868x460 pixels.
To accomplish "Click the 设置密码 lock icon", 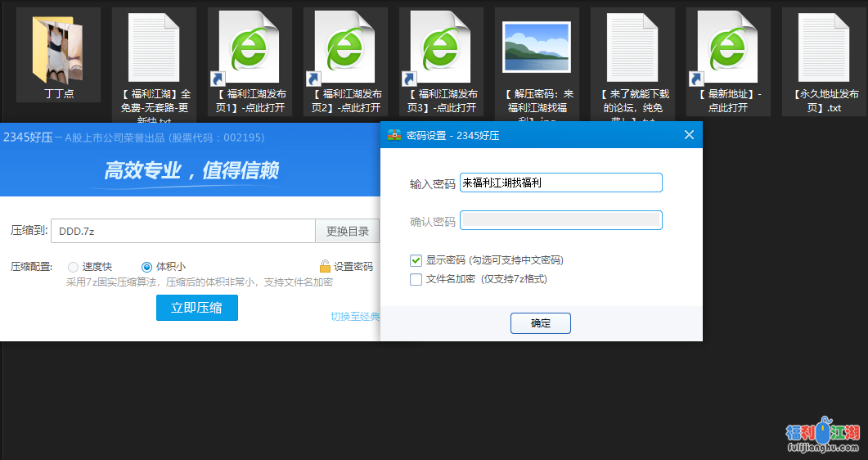I will (325, 266).
